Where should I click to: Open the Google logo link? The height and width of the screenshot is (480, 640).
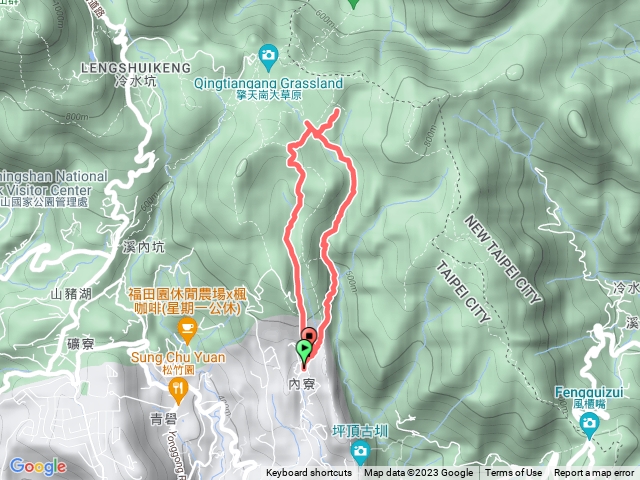click(x=38, y=466)
